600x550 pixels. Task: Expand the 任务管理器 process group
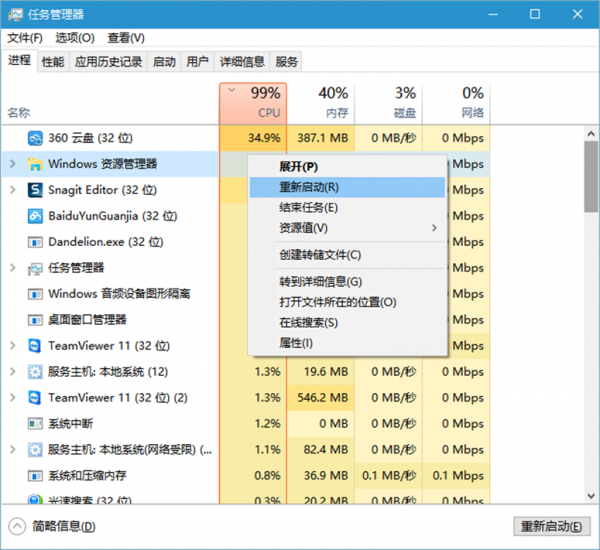tap(13, 268)
